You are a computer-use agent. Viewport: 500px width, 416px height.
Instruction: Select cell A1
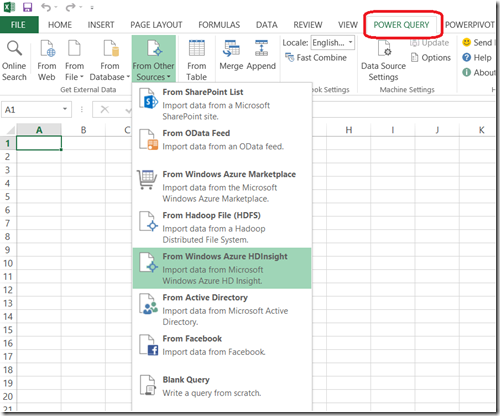click(39, 143)
